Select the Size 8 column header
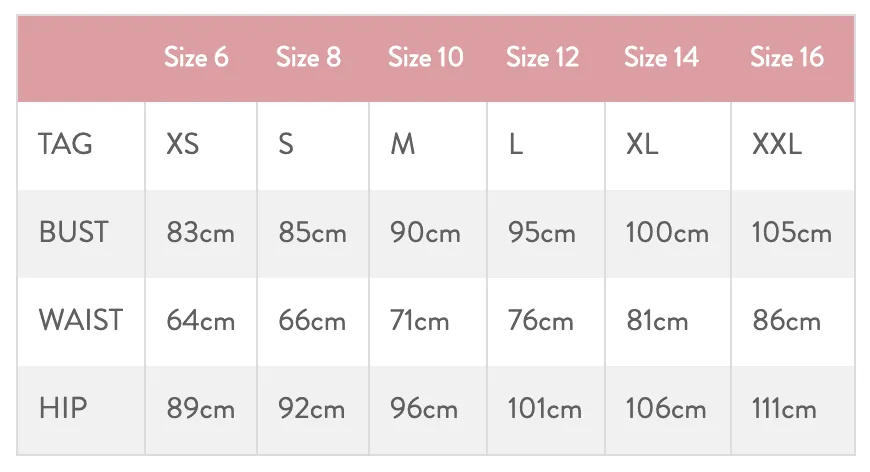Screen dimensions: 870x472 point(308,57)
